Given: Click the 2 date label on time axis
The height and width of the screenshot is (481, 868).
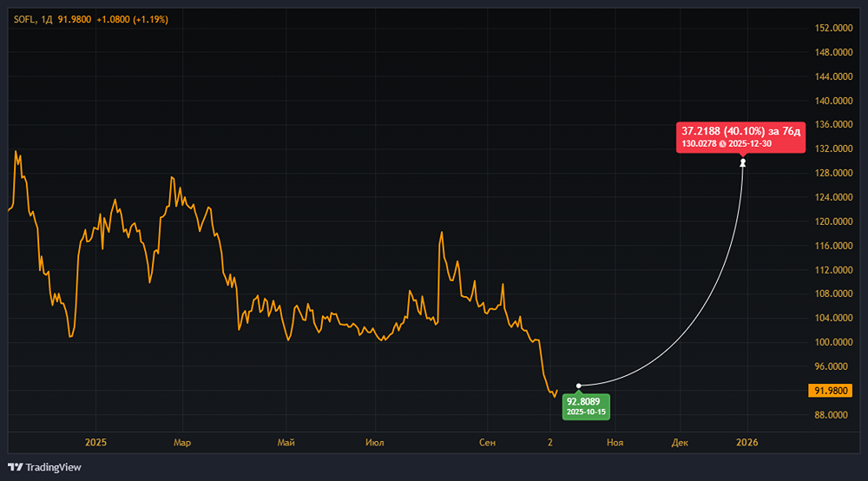Looking at the screenshot, I should click(550, 443).
